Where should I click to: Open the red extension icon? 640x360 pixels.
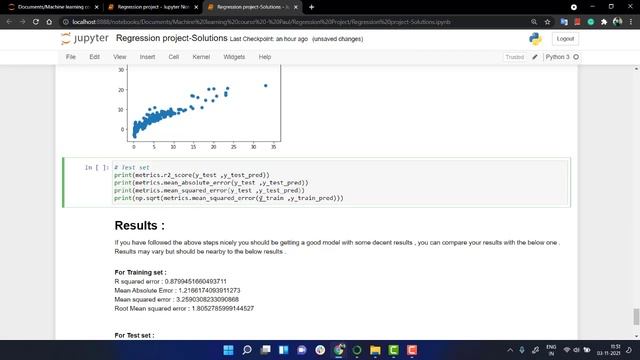tap(577, 22)
